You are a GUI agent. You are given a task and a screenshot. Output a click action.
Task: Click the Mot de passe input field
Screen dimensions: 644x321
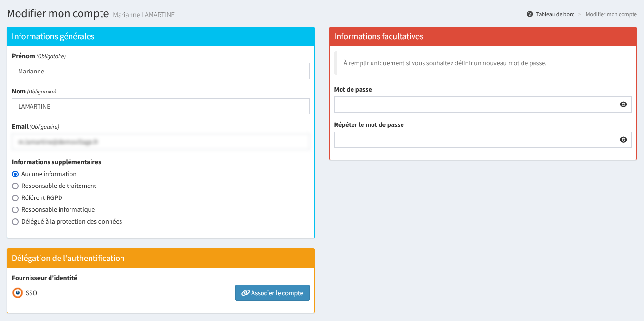point(474,104)
